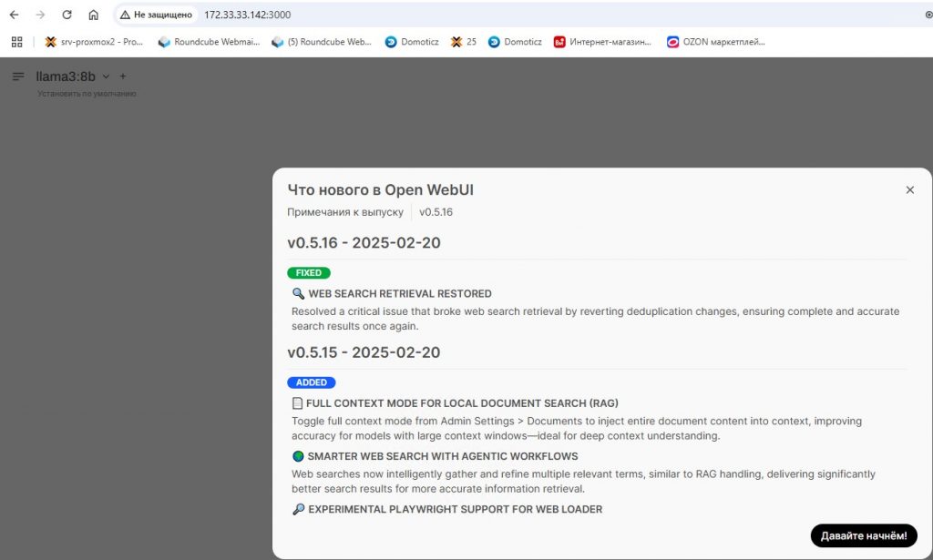
Task: Reload the page
Action: point(67,15)
